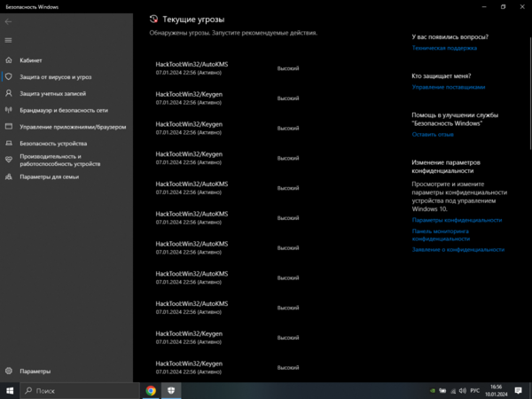Open Брандмауэр и безопасность сети icon
Image resolution: width=532 pixels, height=399 pixels.
coord(9,110)
